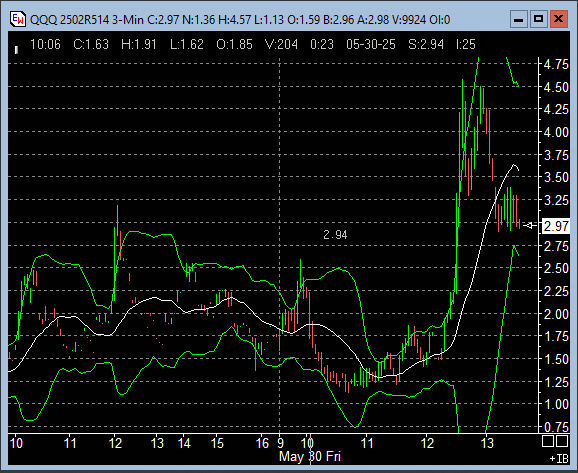The image size is (578, 473).
Task: Click the V:204 volume reading in info bar
Action: 282,45
